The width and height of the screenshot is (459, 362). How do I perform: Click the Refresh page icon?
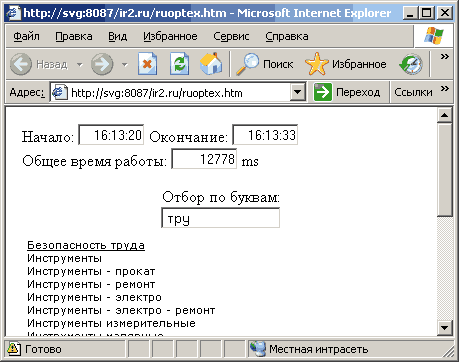tap(180, 64)
